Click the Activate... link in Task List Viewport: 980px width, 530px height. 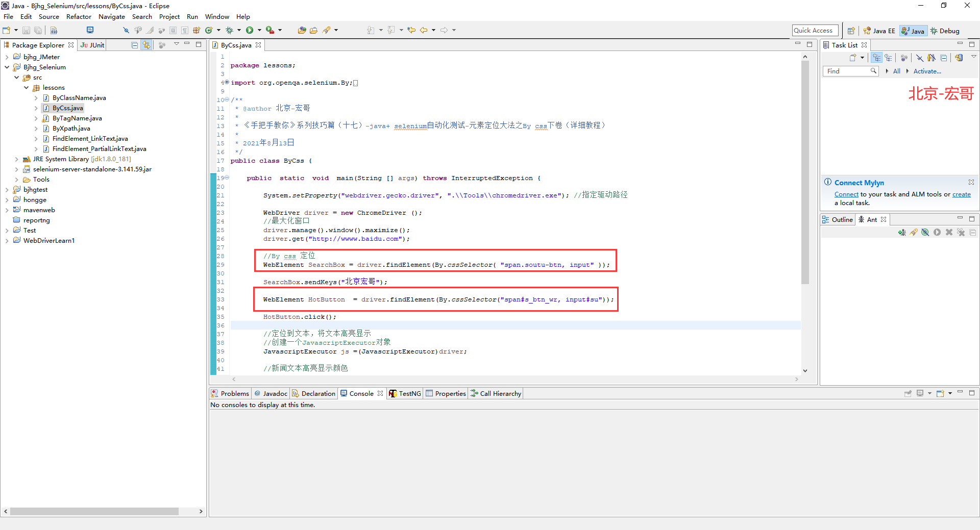pos(927,71)
